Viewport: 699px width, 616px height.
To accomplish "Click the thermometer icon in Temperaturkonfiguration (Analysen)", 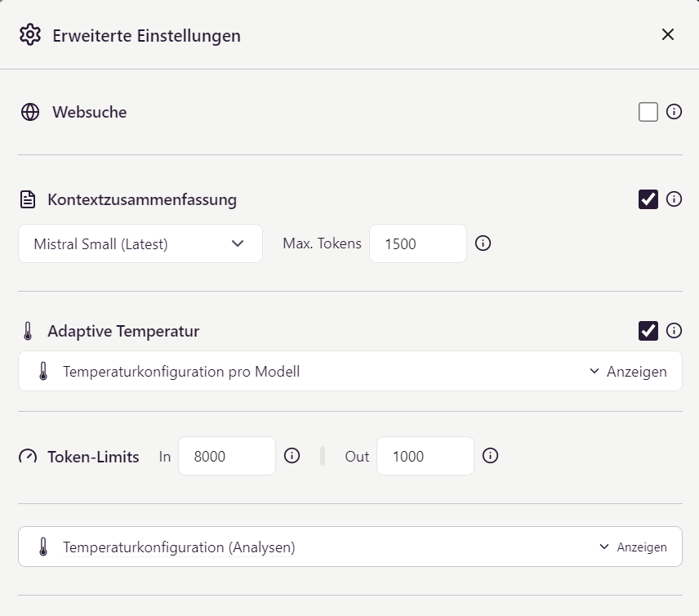I will (43, 547).
